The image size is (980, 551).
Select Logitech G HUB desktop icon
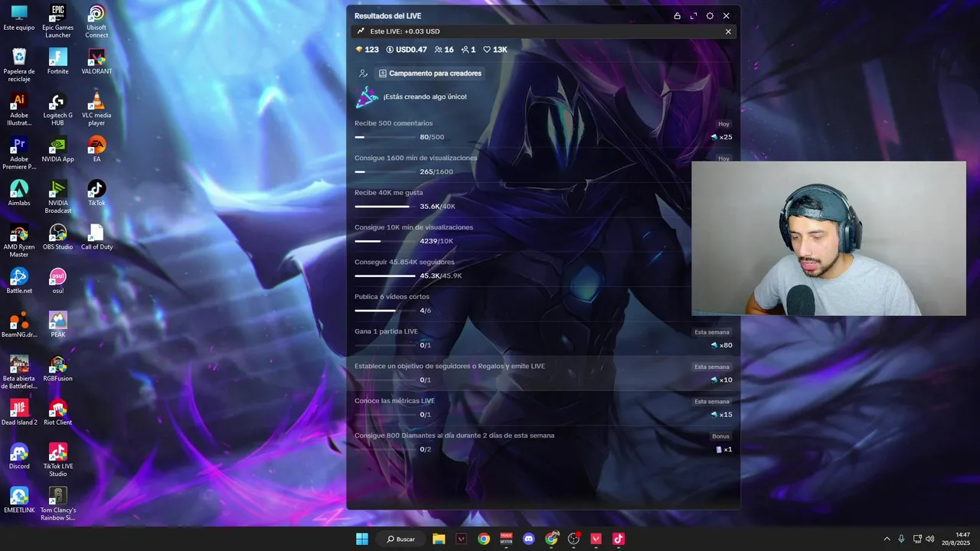coord(58,109)
